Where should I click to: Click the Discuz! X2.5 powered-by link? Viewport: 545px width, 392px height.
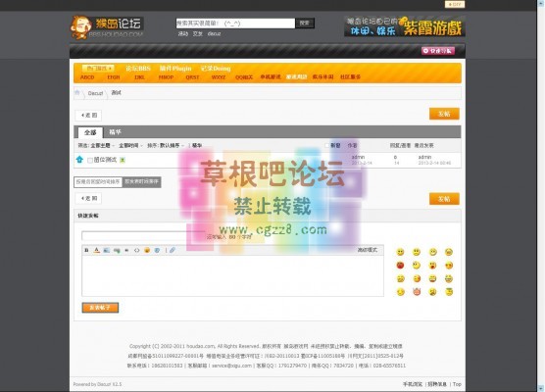[110, 384]
